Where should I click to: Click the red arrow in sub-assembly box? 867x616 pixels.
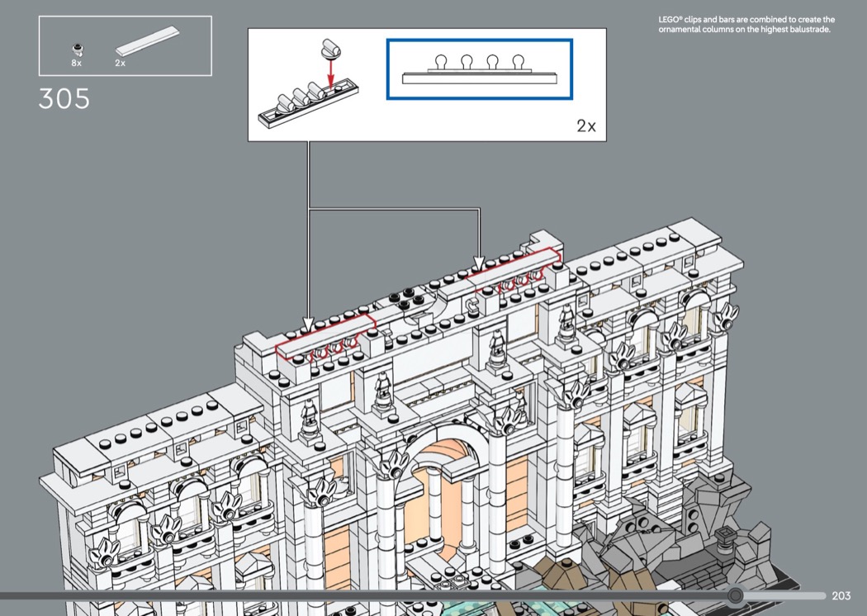(331, 75)
